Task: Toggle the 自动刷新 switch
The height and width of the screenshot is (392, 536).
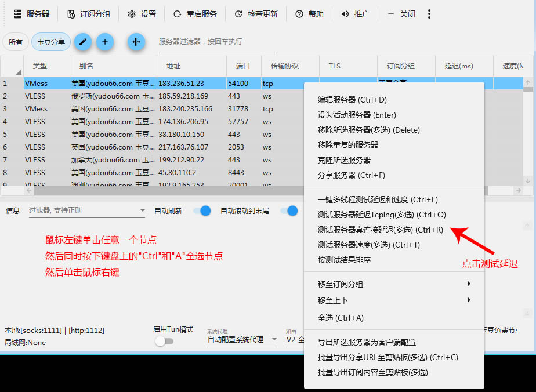Action: click(201, 211)
